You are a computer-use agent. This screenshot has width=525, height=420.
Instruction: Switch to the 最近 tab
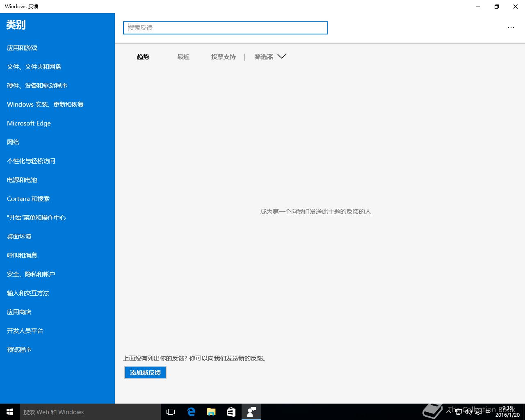pyautogui.click(x=183, y=57)
